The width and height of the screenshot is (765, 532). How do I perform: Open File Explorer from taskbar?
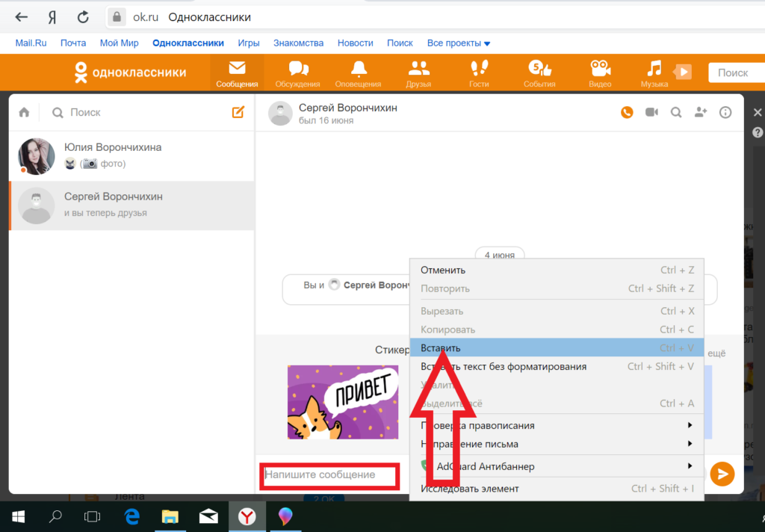[170, 516]
